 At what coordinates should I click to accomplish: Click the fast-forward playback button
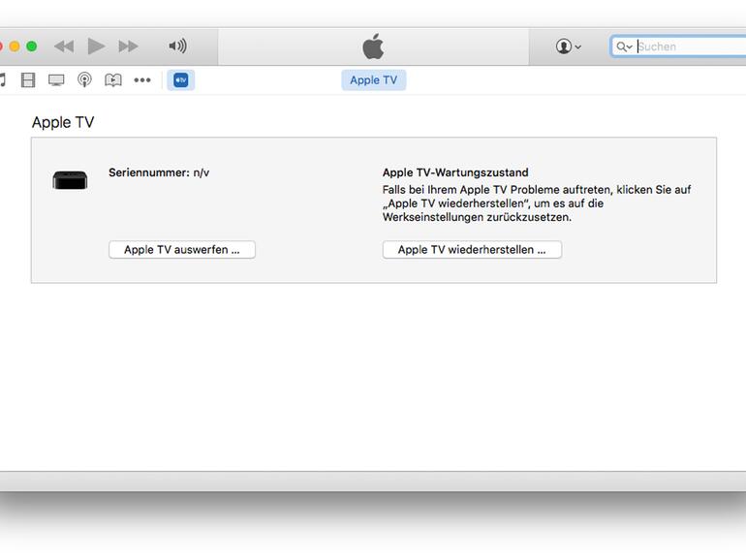[x=128, y=47]
